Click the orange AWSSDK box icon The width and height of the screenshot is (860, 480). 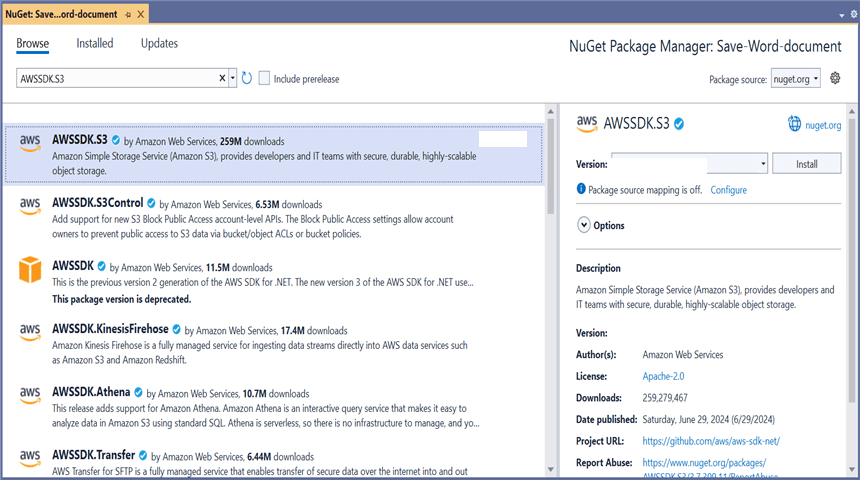click(x=30, y=269)
